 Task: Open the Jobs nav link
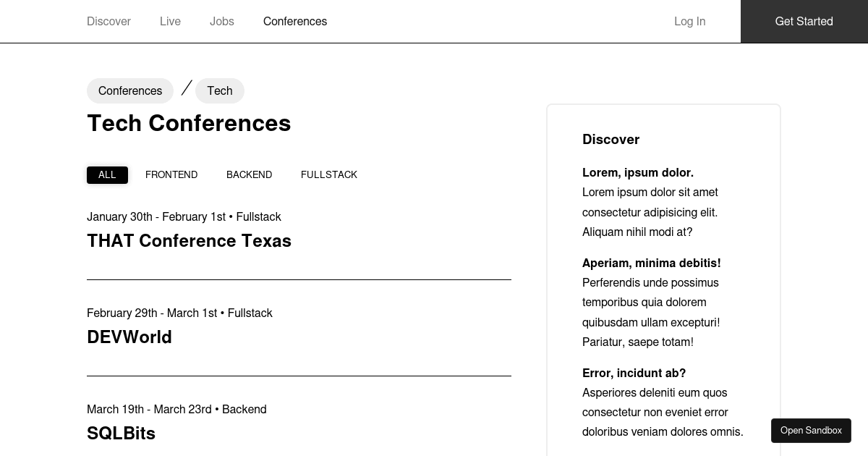221,21
